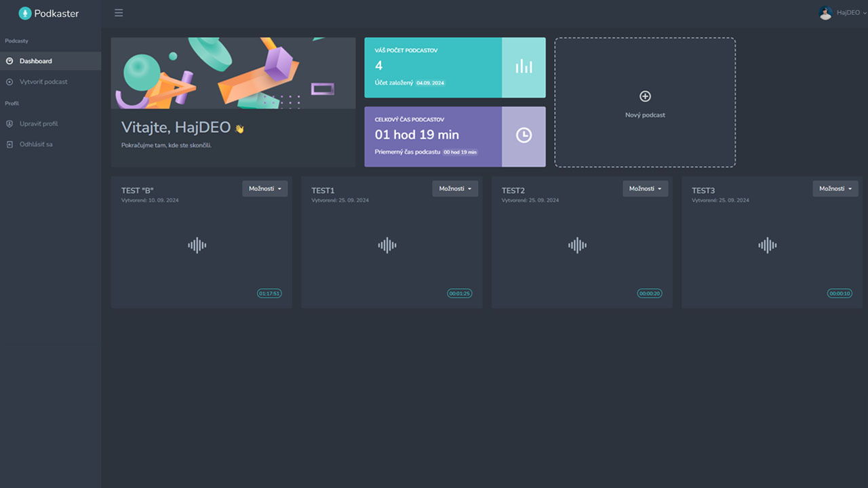Click Vytvorené date under TEST3
The height and width of the screenshot is (488, 868).
point(721,201)
